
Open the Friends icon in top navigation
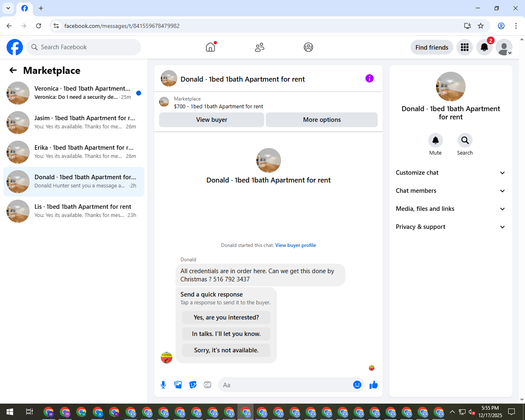(x=260, y=47)
